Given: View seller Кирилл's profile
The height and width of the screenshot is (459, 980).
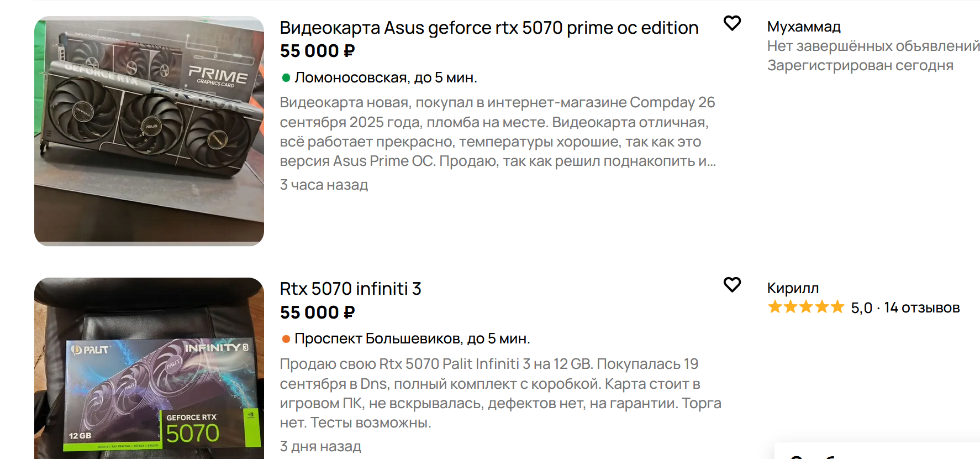Looking at the screenshot, I should (793, 288).
